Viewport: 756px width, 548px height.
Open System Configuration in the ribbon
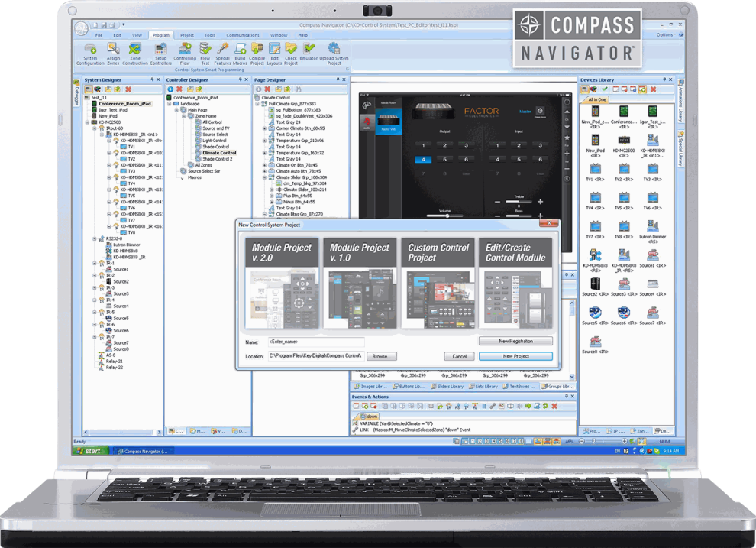tap(90, 50)
